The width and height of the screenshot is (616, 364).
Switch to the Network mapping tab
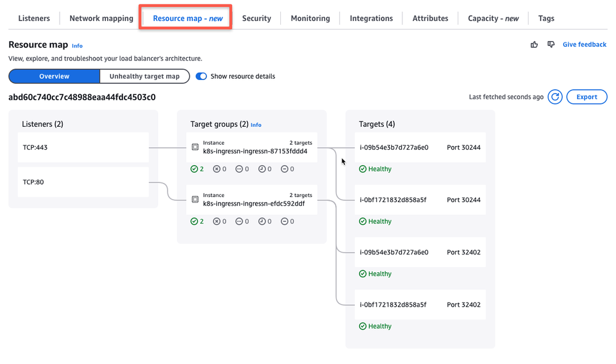pos(100,18)
